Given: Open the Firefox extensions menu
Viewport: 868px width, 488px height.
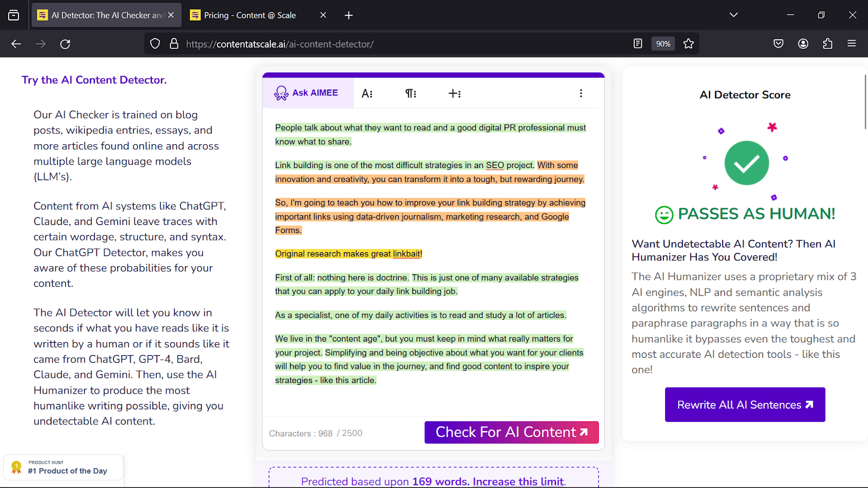Looking at the screenshot, I should coord(827,44).
